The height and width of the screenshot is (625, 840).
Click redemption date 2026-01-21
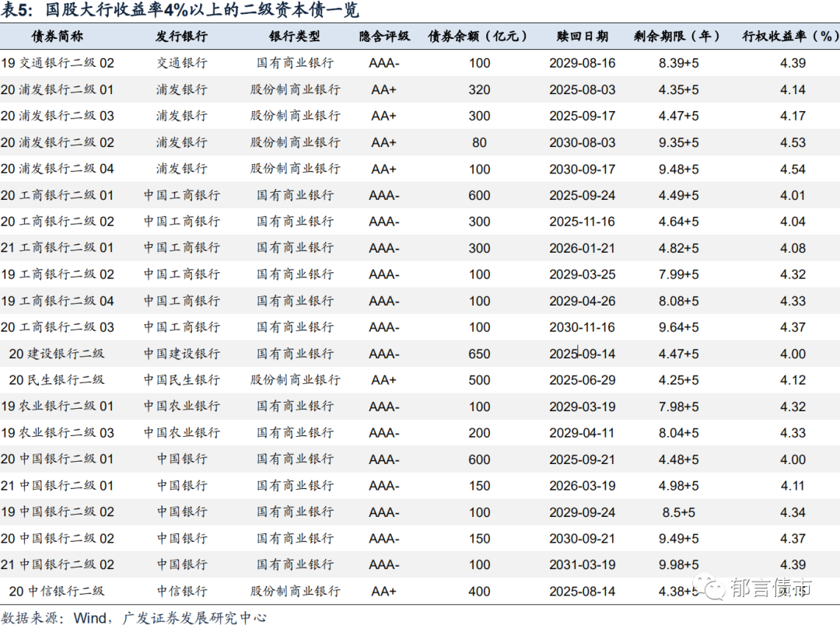pyautogui.click(x=583, y=248)
